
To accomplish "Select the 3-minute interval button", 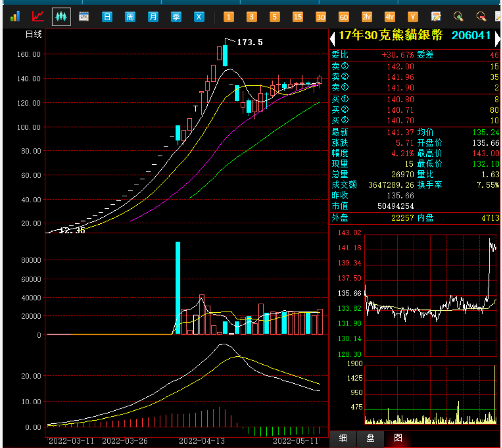I will (x=251, y=17).
